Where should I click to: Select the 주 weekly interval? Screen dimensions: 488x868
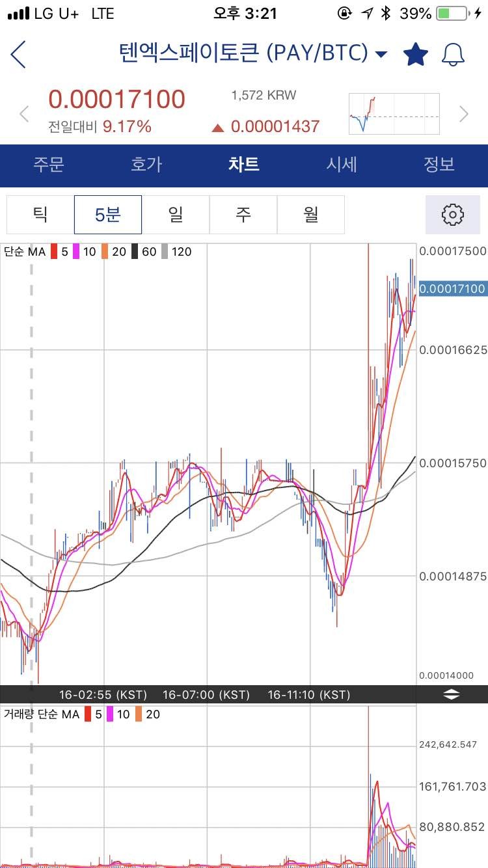tap(243, 214)
